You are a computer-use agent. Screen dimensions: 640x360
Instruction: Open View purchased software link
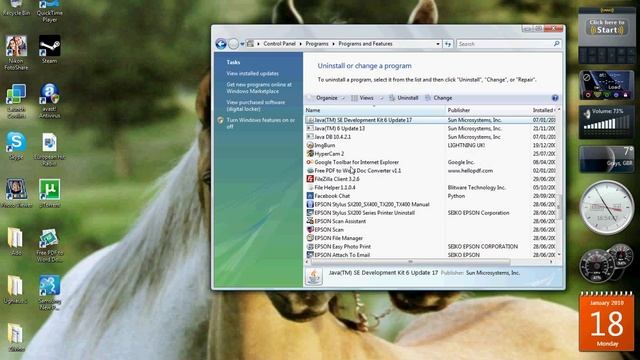pos(256,106)
